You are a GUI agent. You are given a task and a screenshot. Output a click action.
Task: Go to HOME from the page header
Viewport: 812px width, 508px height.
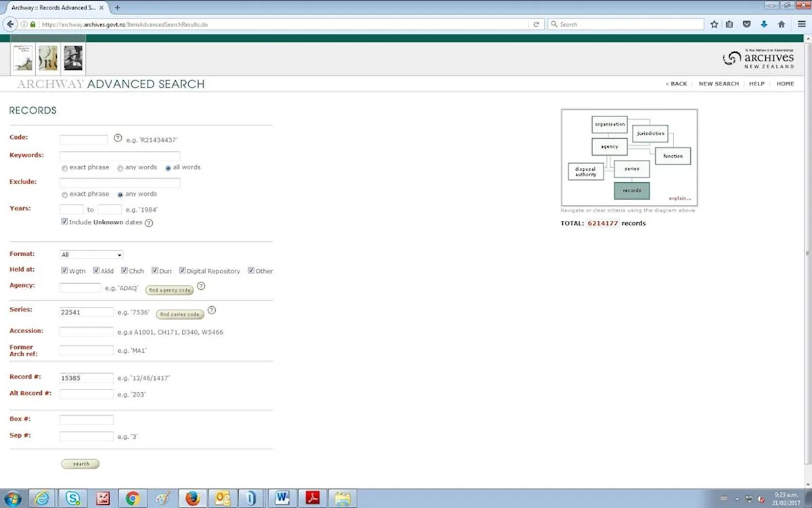coord(786,84)
